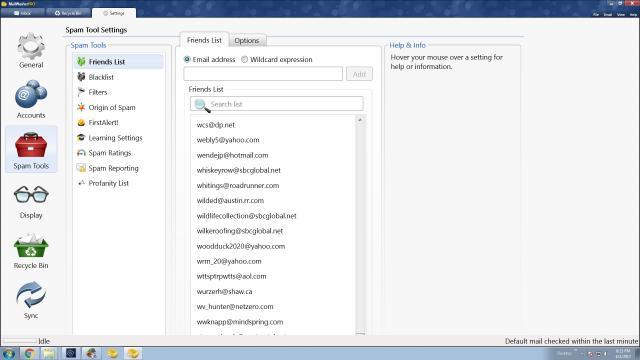Image resolution: width=640 pixels, height=360 pixels.
Task: Open the Accounts settings category
Action: tap(31, 100)
